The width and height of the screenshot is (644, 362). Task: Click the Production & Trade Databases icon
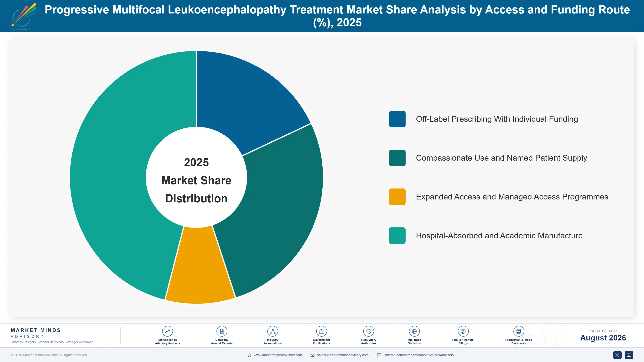pos(518,331)
